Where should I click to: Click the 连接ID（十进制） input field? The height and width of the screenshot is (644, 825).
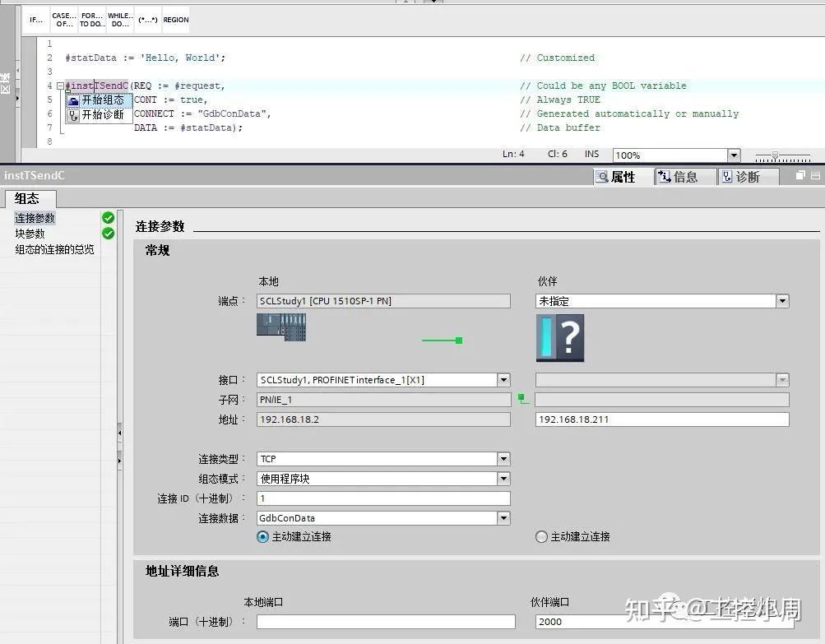[382, 498]
